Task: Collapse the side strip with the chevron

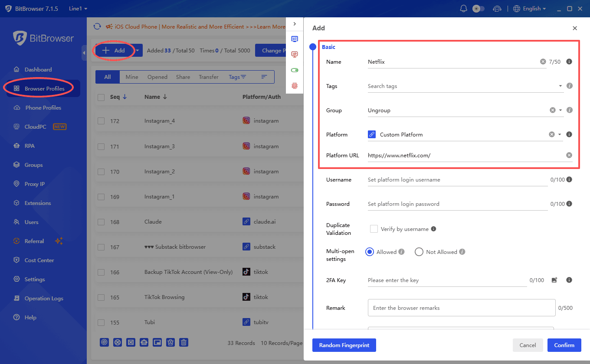Action: point(295,24)
